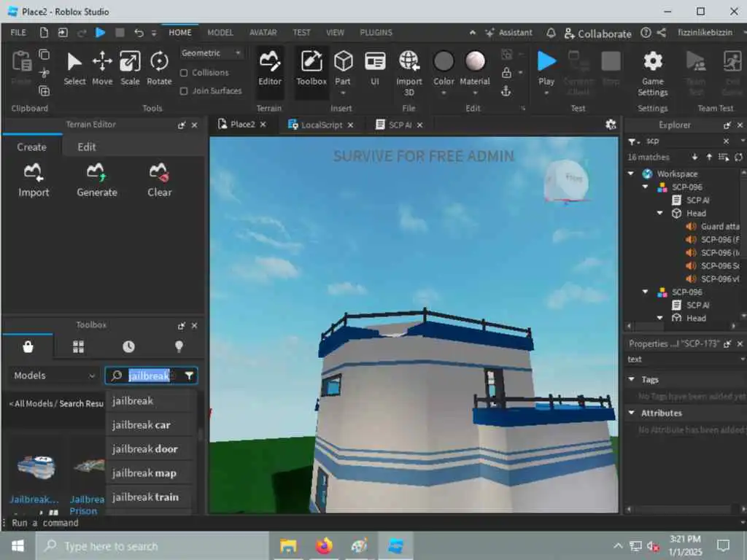
Task: Click Import 3D icon
Action: [x=409, y=72]
